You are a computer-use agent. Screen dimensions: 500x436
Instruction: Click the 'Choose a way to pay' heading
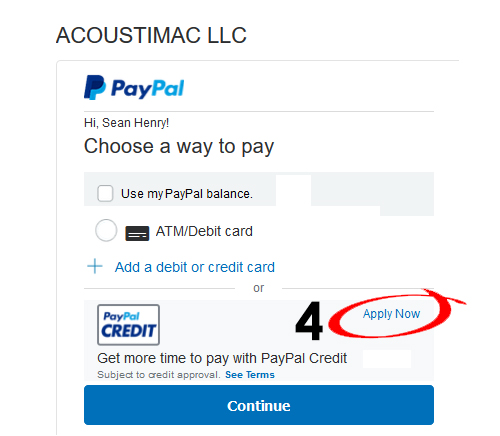(179, 146)
